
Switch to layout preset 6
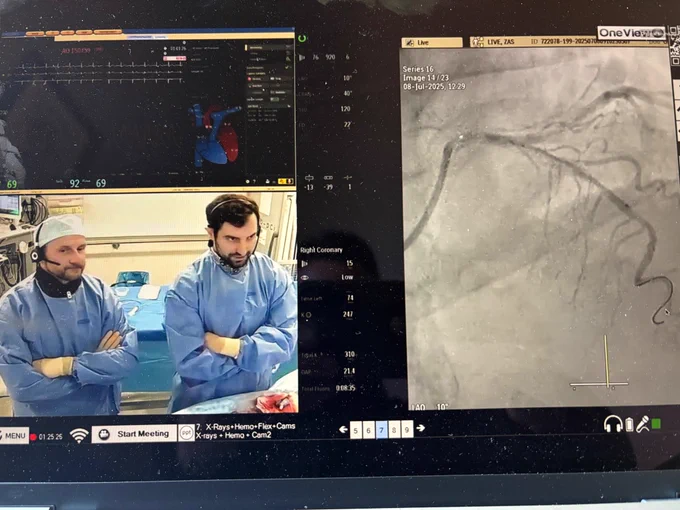pyautogui.click(x=369, y=430)
